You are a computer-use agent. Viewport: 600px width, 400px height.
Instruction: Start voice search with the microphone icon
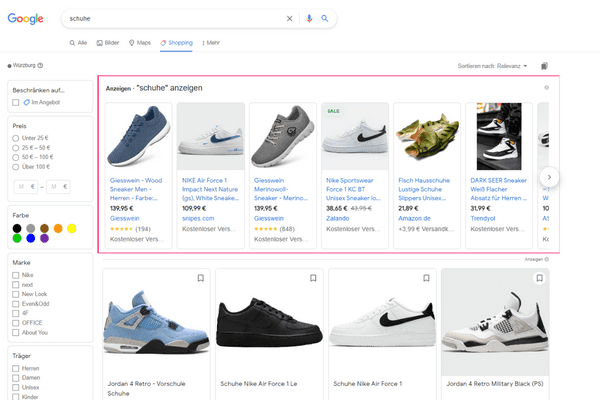tap(309, 18)
